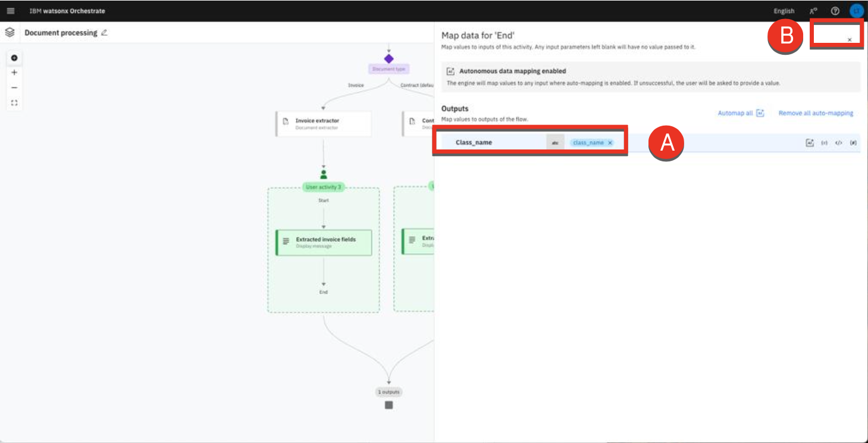Open the user profile avatar
The height and width of the screenshot is (443, 868).
point(856,11)
